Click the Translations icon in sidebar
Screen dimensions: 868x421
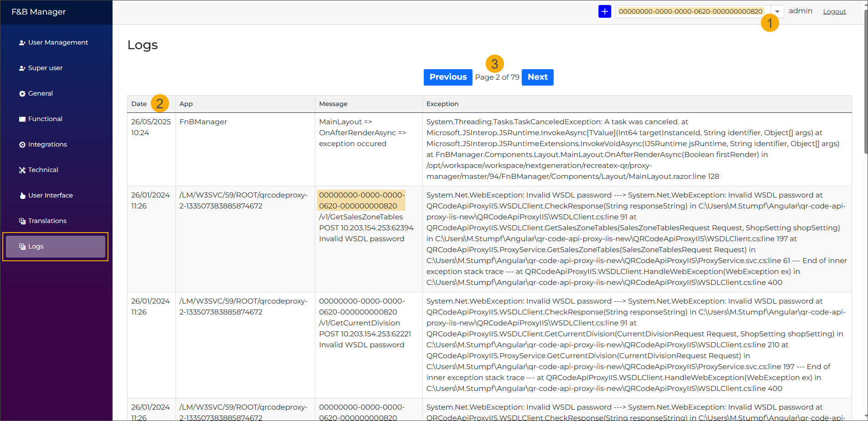pos(22,221)
